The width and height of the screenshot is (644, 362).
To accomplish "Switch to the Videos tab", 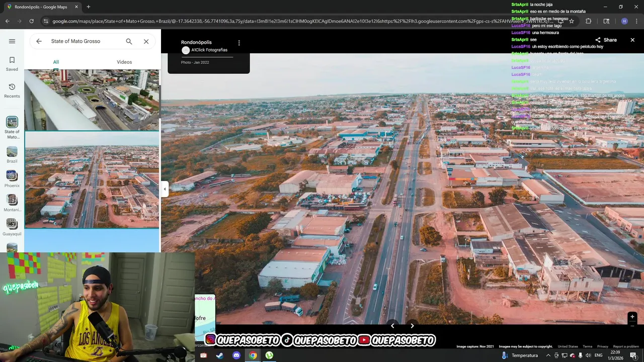I will click(124, 62).
